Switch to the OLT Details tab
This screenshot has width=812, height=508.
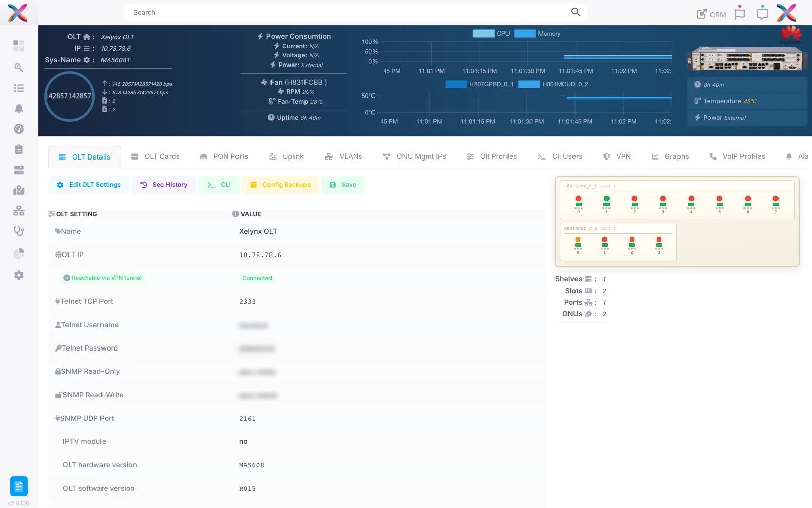point(85,157)
